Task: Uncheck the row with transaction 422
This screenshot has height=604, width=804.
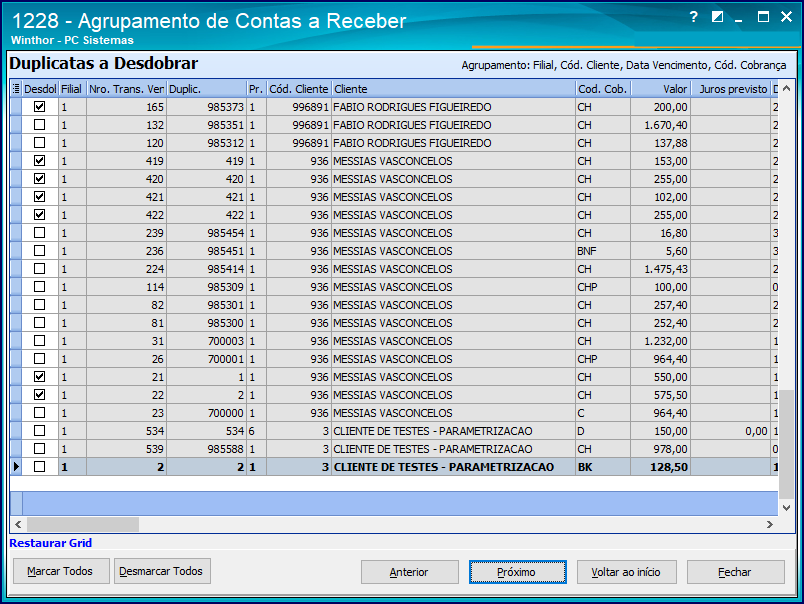Action: 39,214
